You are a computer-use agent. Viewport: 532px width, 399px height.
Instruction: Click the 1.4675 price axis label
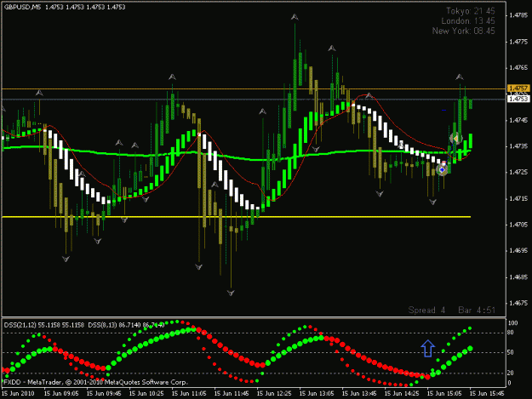tap(518, 303)
